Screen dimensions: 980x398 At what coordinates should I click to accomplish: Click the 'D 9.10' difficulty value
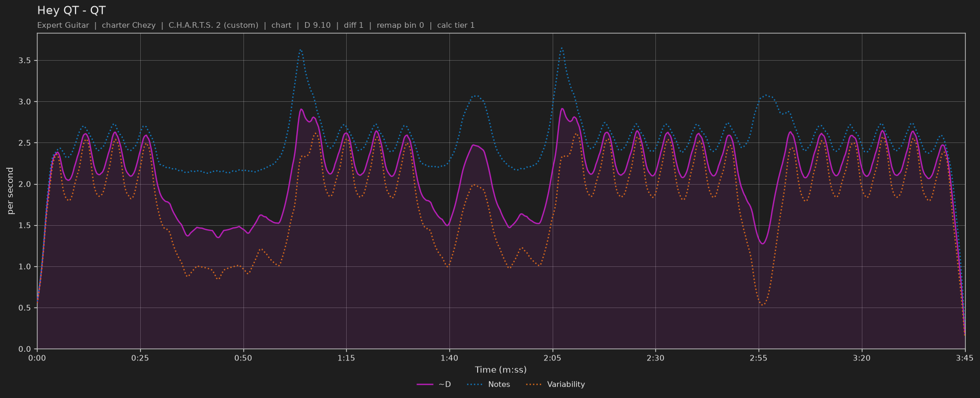point(317,25)
